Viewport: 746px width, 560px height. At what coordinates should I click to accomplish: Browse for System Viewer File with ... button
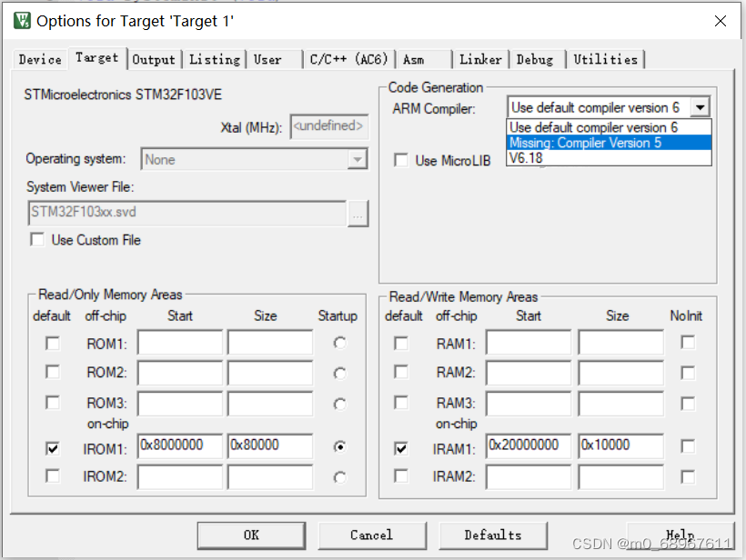click(x=358, y=214)
